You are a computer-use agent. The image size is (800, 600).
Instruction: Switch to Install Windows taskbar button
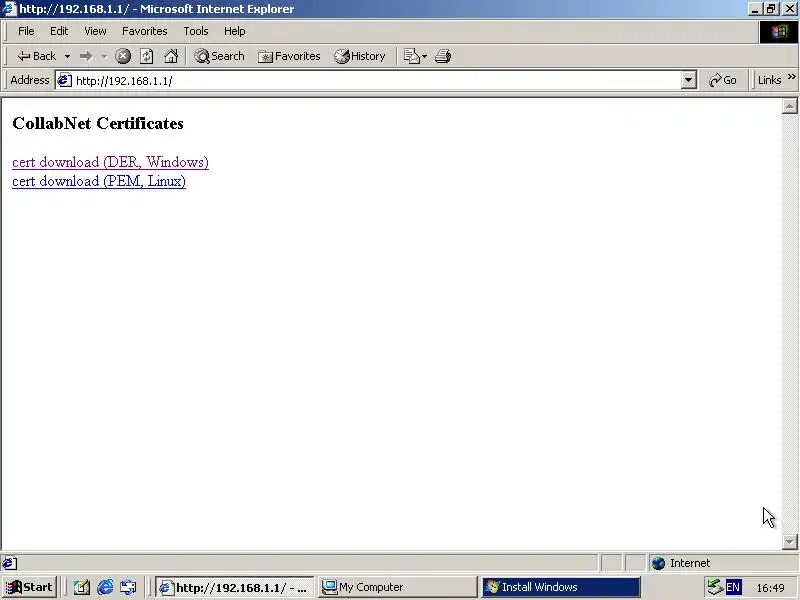tap(561, 587)
